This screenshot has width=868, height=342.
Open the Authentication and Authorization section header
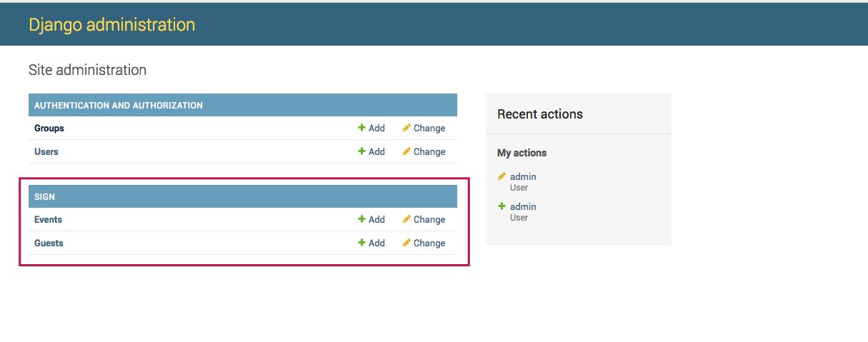pyautogui.click(x=119, y=106)
